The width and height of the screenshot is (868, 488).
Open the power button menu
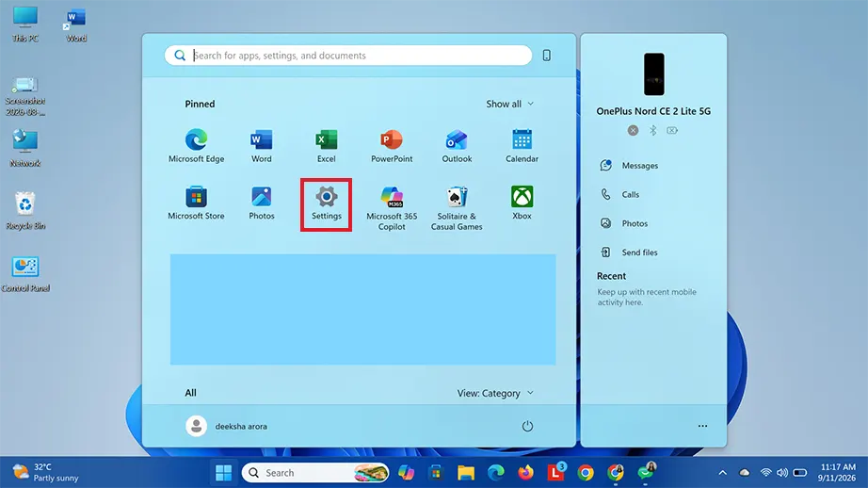527,426
